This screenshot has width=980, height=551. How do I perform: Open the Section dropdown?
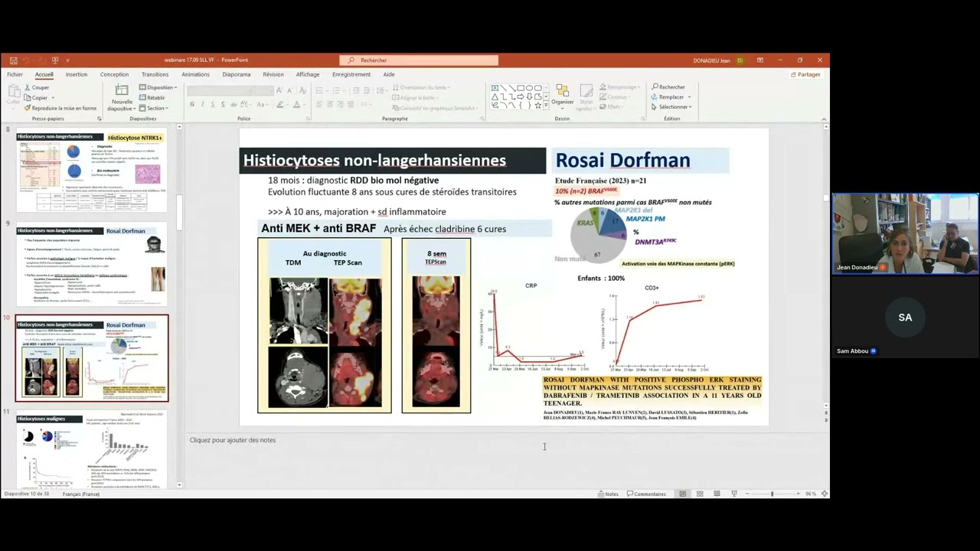[x=154, y=108]
